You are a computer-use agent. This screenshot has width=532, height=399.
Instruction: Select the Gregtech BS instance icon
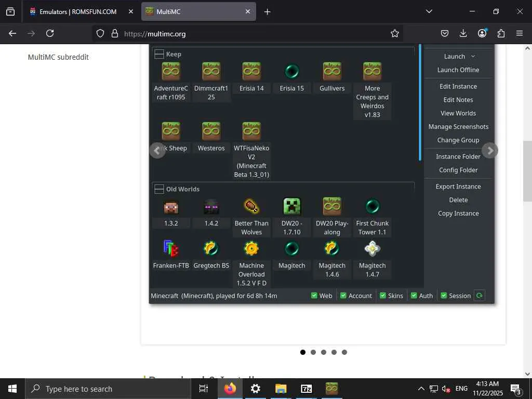[211, 248]
